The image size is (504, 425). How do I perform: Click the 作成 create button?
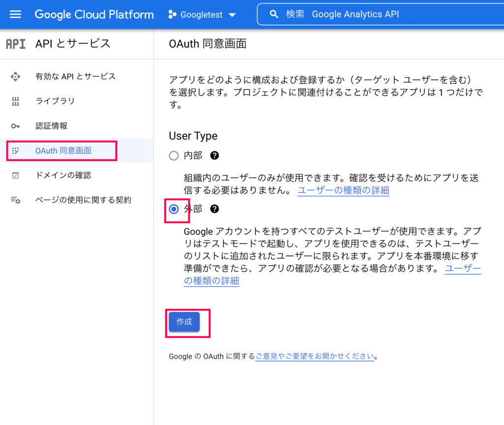[184, 322]
